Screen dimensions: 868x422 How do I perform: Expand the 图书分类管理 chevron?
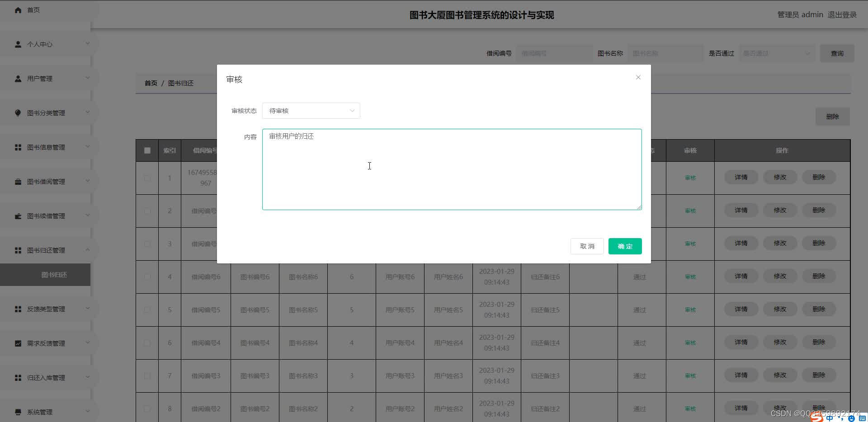click(88, 113)
